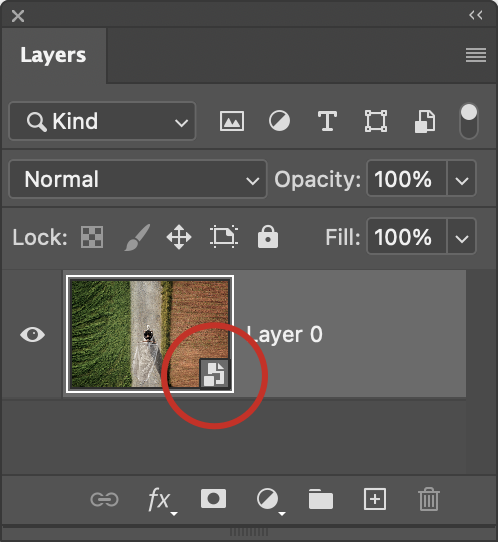498x542 pixels.
Task: Lock transparent pixels
Action: point(92,237)
